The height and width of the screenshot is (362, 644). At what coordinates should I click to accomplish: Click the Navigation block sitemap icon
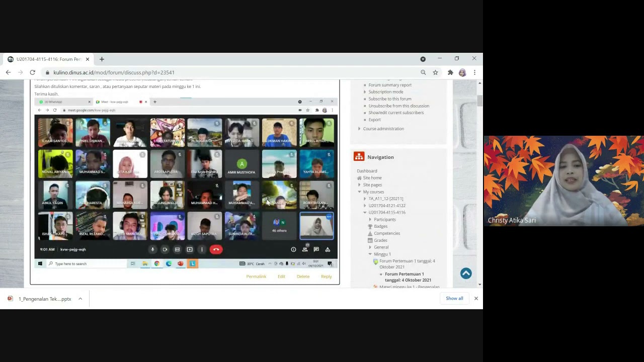(x=359, y=157)
